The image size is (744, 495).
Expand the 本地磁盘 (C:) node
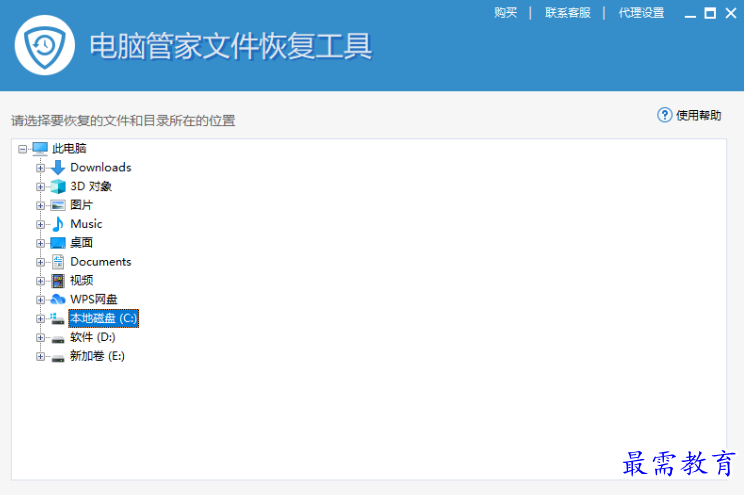40,318
